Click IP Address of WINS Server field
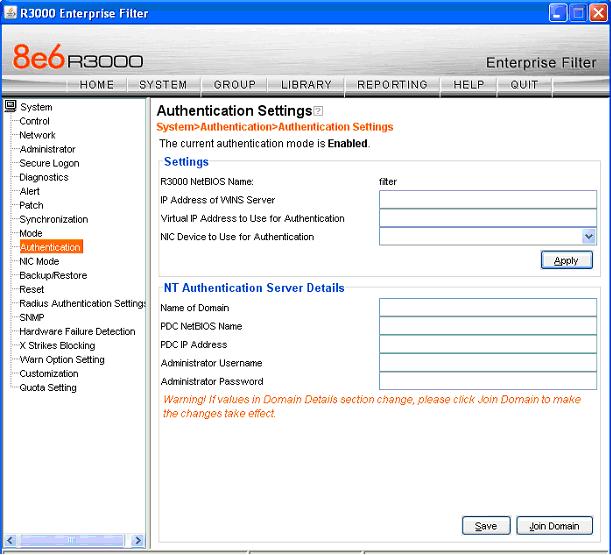This screenshot has width=611, height=555. 487,199
